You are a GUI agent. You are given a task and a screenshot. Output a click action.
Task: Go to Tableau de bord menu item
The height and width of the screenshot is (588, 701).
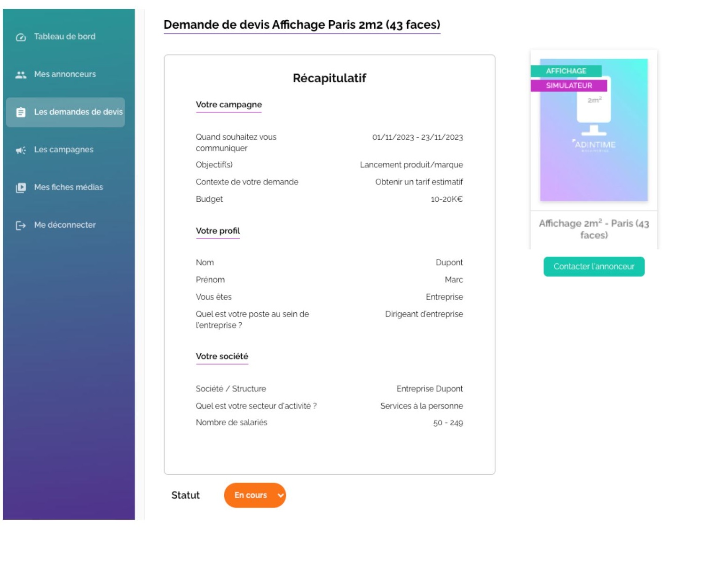pyautogui.click(x=64, y=37)
